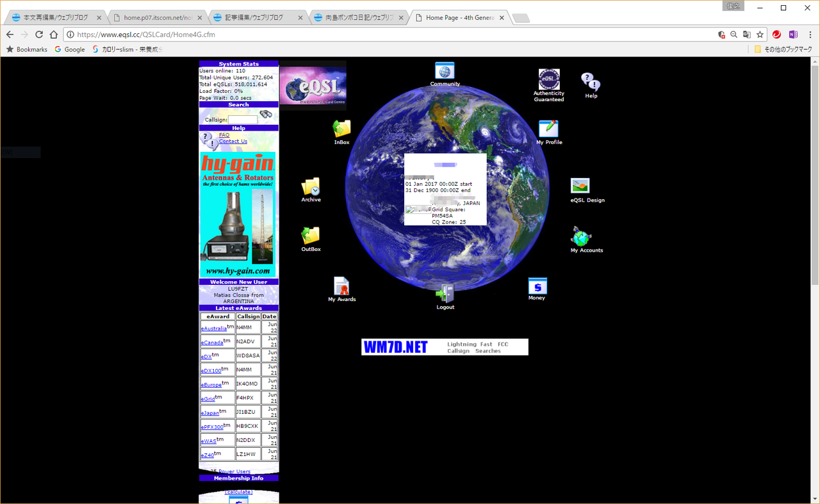Image resolution: width=820 pixels, height=504 pixels.
Task: Click the binoculars callsign search icon
Action: 266,115
